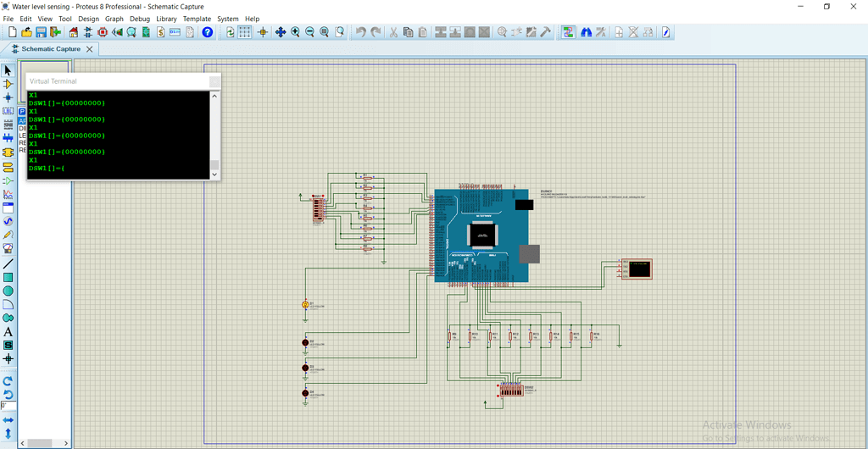Click the P pick devices button
This screenshot has height=449, width=868.
point(22,111)
